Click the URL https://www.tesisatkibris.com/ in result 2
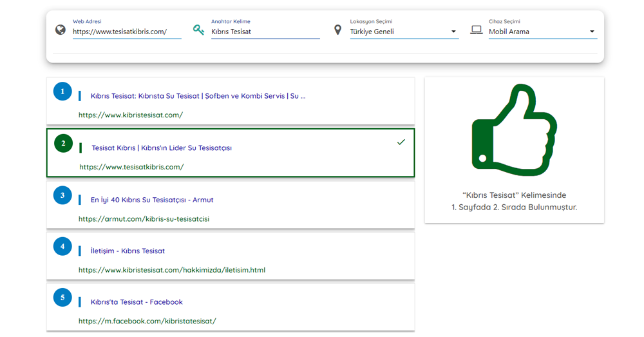 click(131, 167)
